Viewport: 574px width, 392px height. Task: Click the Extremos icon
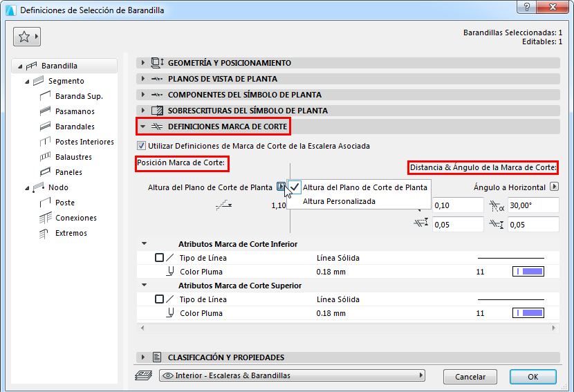[x=44, y=233]
